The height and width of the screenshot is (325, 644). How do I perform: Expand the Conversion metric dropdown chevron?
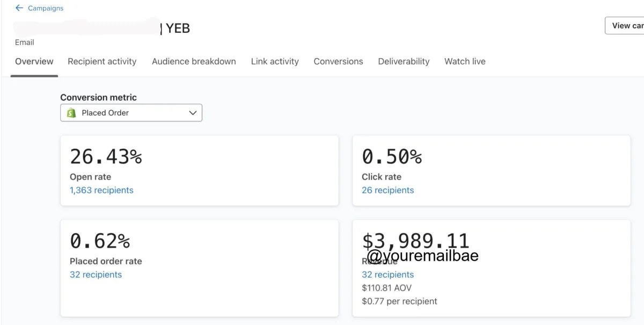tap(193, 113)
